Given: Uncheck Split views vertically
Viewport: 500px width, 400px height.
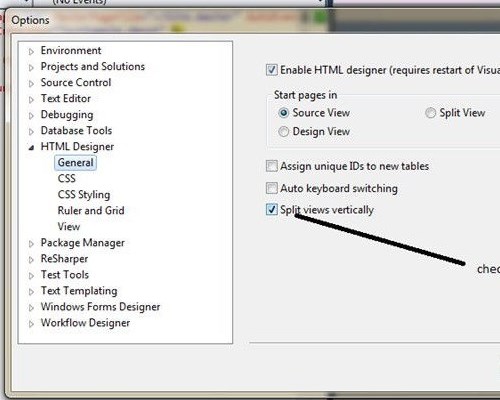Looking at the screenshot, I should (x=272, y=210).
